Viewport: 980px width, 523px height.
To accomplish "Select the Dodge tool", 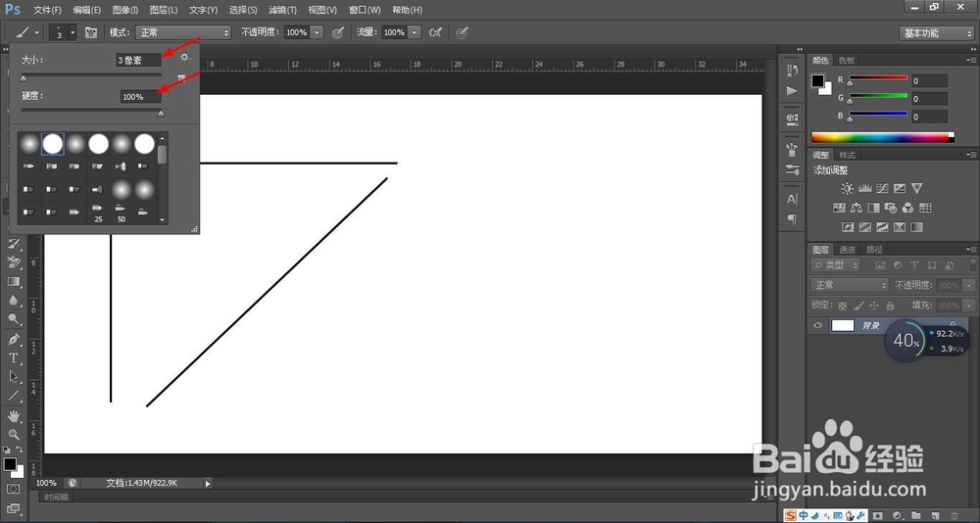I will pos(14,319).
